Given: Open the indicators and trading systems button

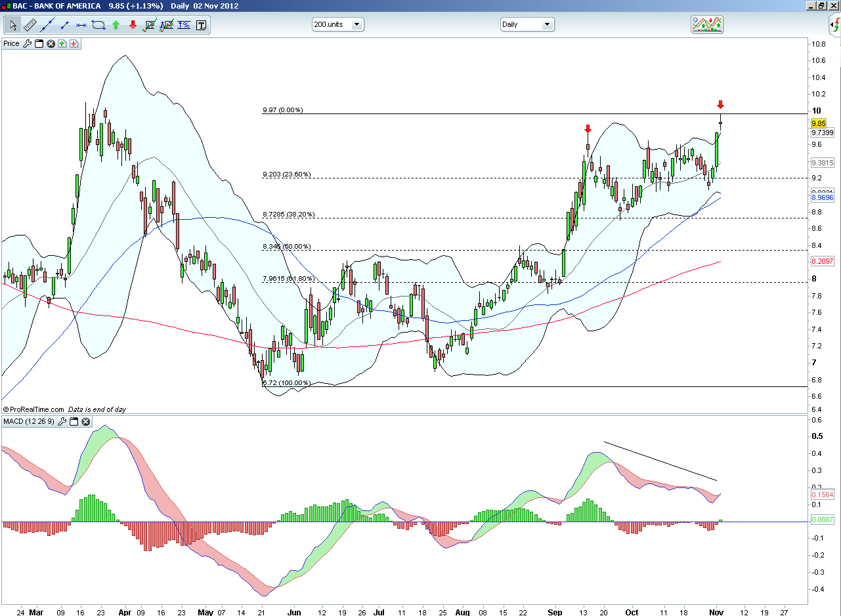Looking at the screenshot, I should [x=707, y=25].
